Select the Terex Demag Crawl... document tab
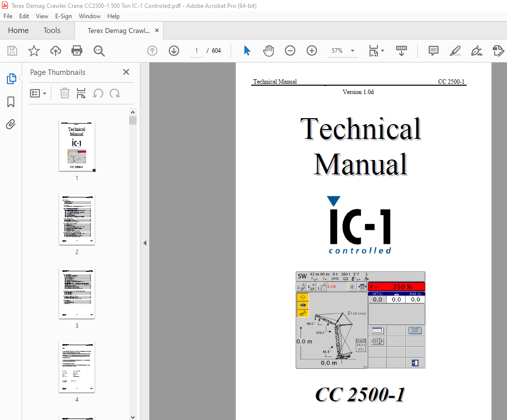This screenshot has height=420, width=507. click(x=118, y=31)
